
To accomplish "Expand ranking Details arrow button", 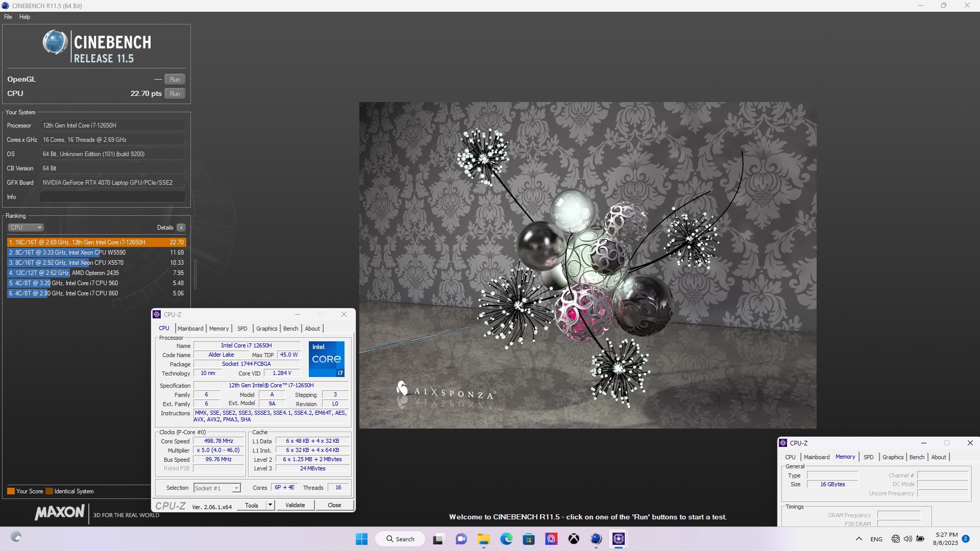I will (x=181, y=228).
